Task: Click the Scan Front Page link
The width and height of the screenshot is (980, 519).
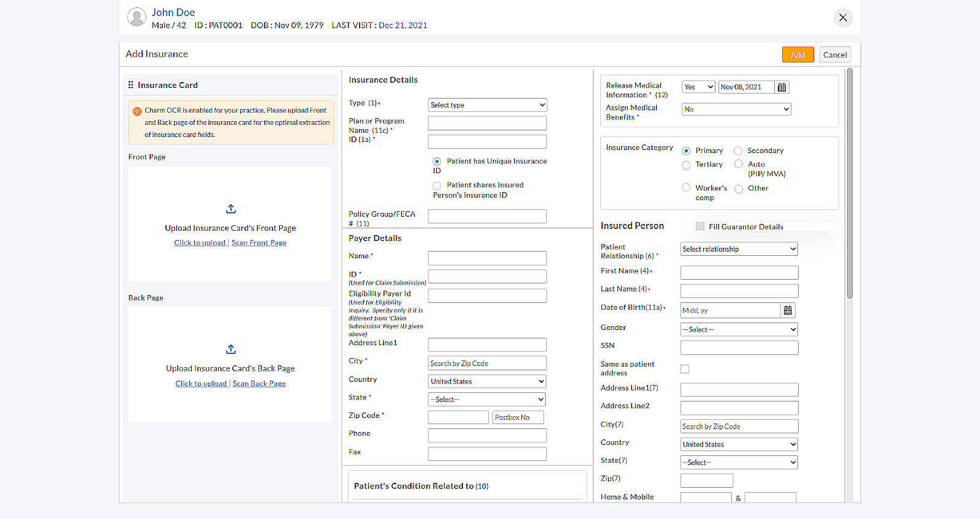Action: pos(259,243)
